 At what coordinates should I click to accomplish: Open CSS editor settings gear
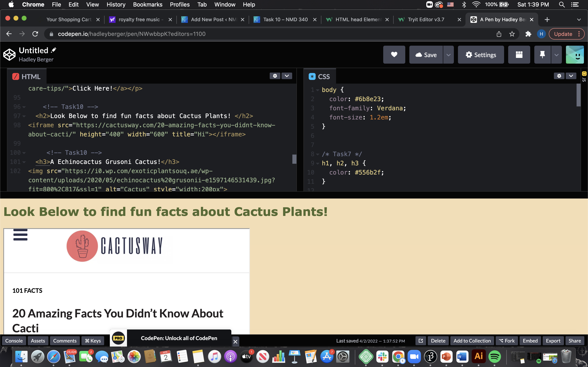pos(559,76)
